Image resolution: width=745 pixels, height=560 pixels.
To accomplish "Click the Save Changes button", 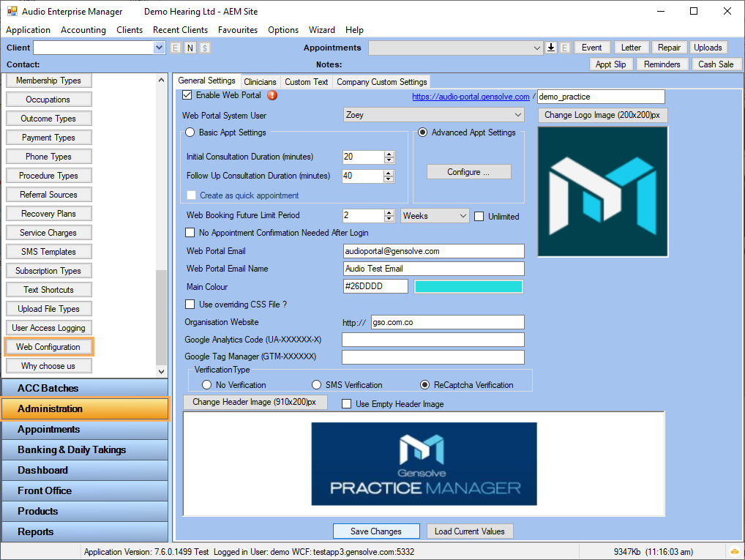I will tap(375, 531).
